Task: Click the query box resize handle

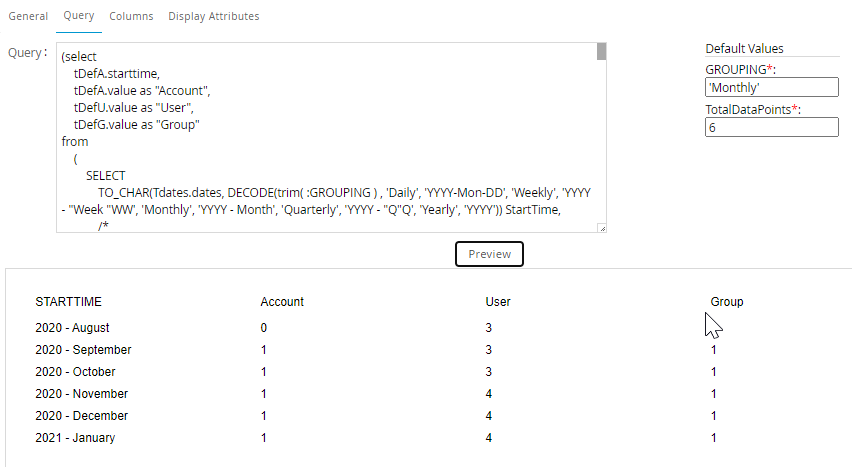Action: tap(601, 228)
